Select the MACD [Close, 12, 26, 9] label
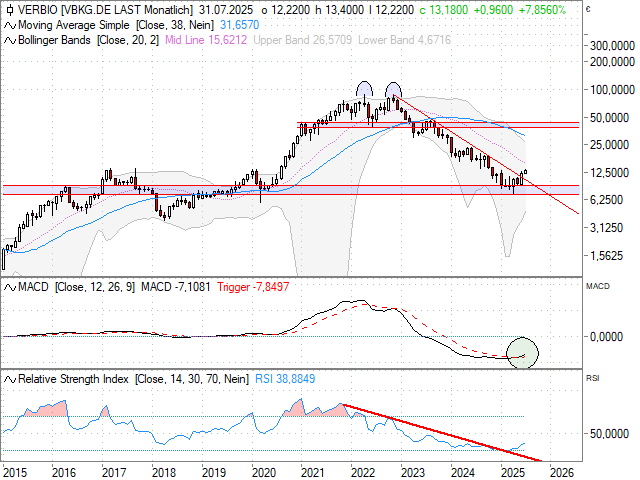The width and height of the screenshot is (640, 480). pyautogui.click(x=77, y=287)
